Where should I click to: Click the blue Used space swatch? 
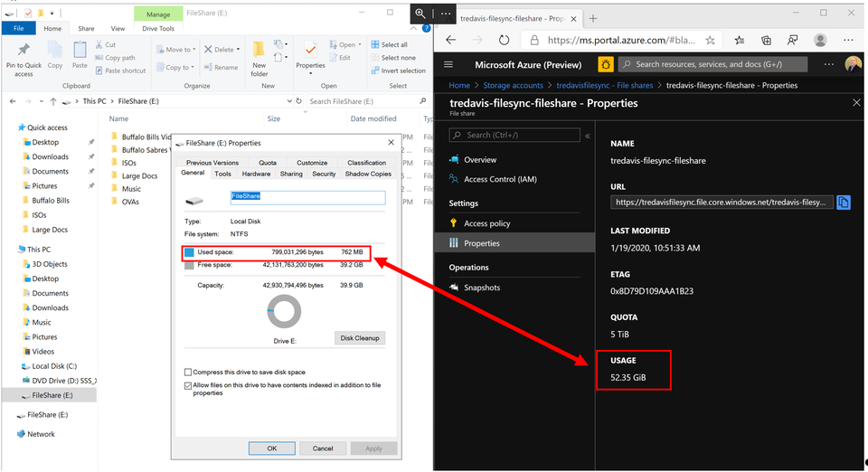189,252
